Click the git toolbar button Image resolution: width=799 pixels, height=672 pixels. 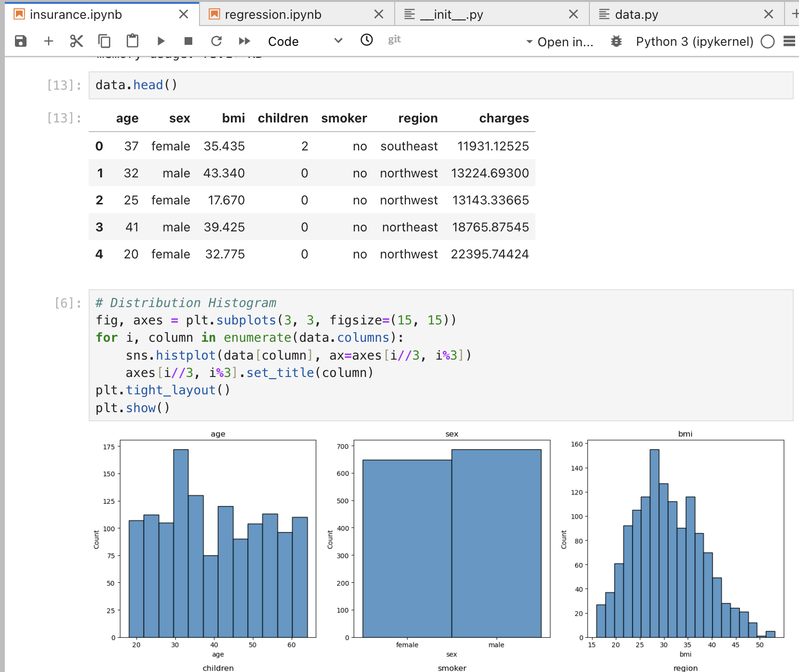click(394, 40)
